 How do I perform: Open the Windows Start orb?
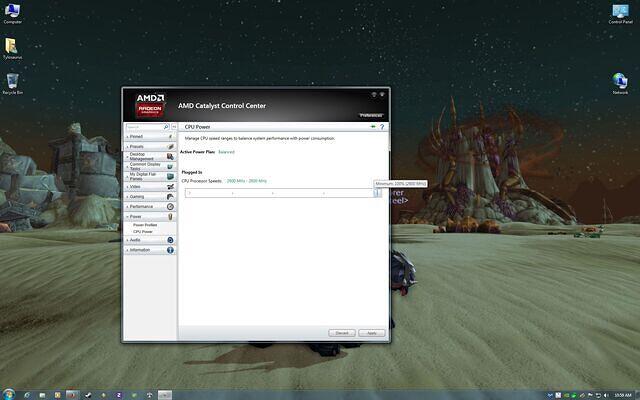8,394
